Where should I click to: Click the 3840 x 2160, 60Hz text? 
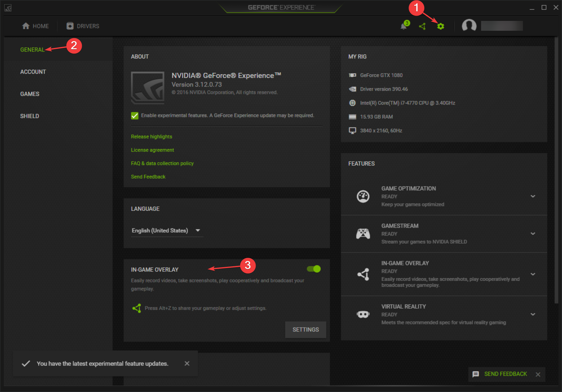click(381, 131)
